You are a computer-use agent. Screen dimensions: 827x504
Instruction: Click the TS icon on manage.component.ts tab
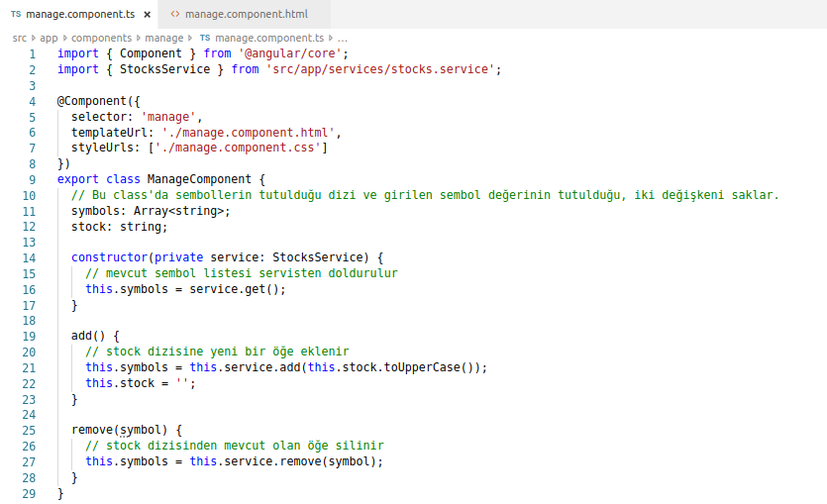tap(16, 14)
